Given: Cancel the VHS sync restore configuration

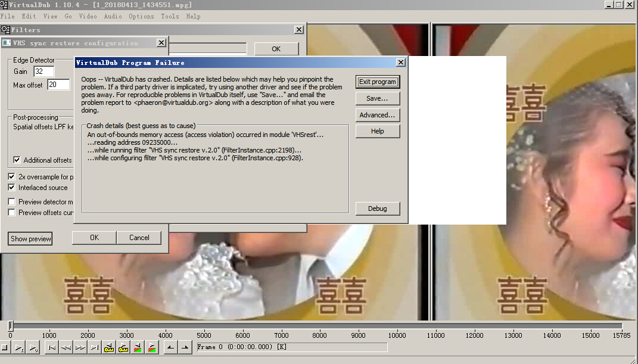Looking at the screenshot, I should pyautogui.click(x=139, y=238).
